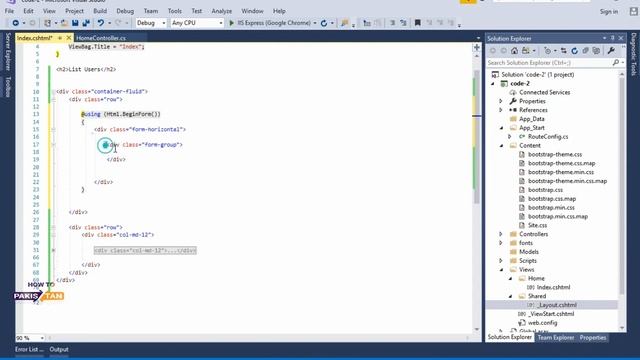Viewport: 640px width, 360px height.
Task: Open the Analyze menu
Action: [x=222, y=11]
